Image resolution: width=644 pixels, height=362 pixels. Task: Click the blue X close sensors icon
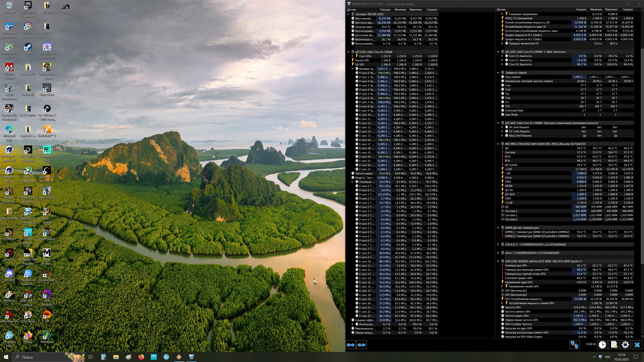(637, 345)
